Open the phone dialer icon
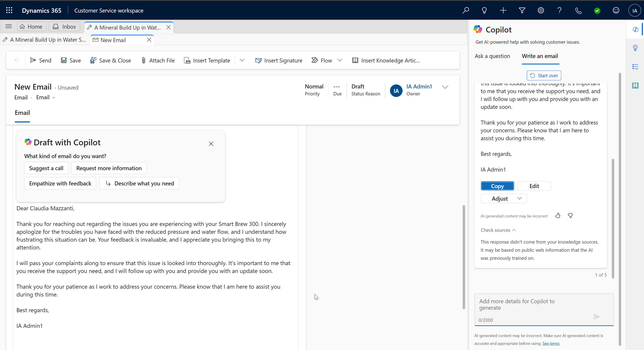Viewport: 644px width, 350px height. point(578,10)
